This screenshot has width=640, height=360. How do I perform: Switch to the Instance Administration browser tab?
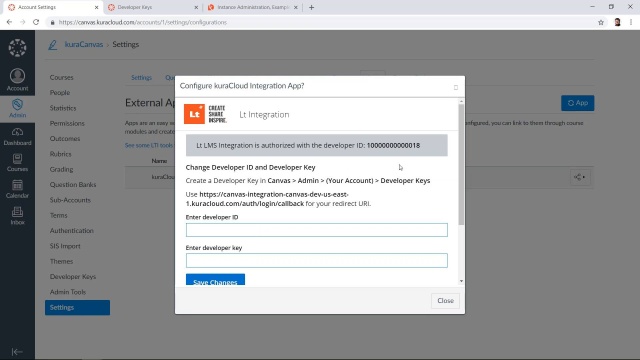253,7
